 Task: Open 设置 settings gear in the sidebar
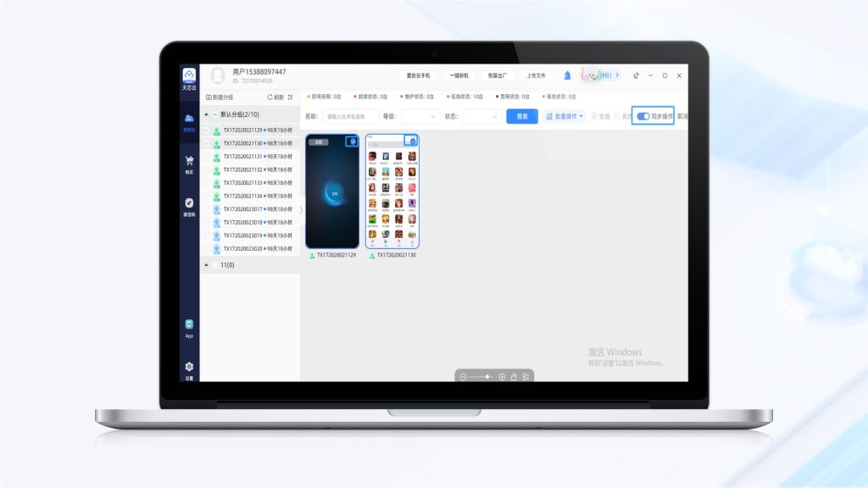tap(189, 368)
